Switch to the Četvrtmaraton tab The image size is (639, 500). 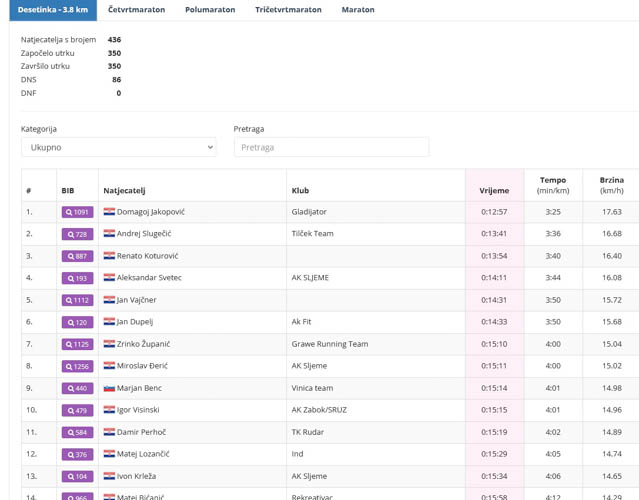(138, 10)
